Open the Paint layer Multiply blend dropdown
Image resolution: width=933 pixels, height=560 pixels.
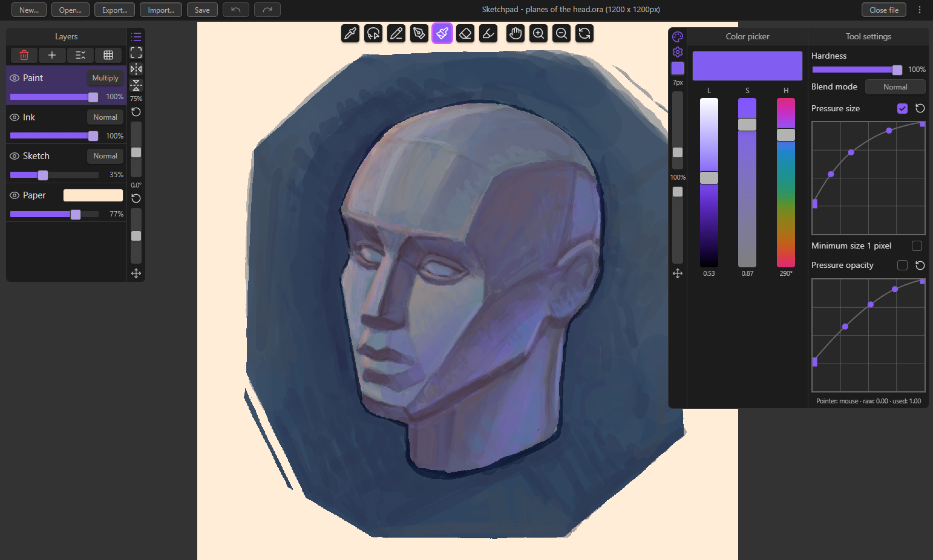[105, 78]
